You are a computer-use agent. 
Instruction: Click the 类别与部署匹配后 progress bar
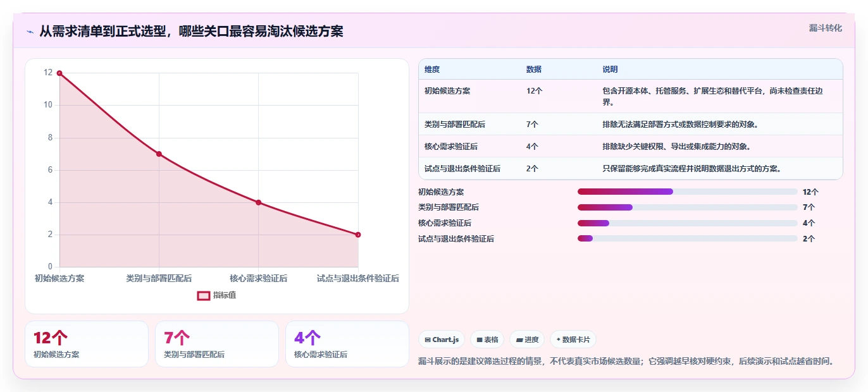(x=687, y=207)
